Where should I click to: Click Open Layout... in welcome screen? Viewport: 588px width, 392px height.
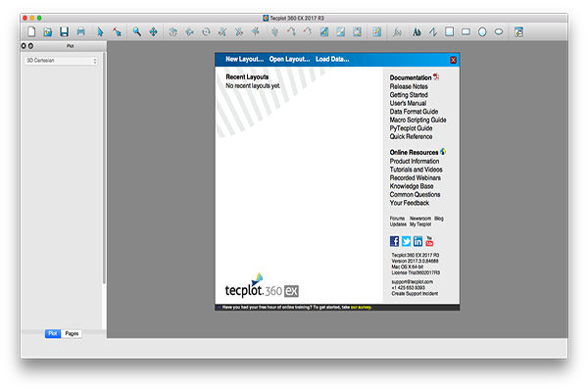[x=289, y=59]
